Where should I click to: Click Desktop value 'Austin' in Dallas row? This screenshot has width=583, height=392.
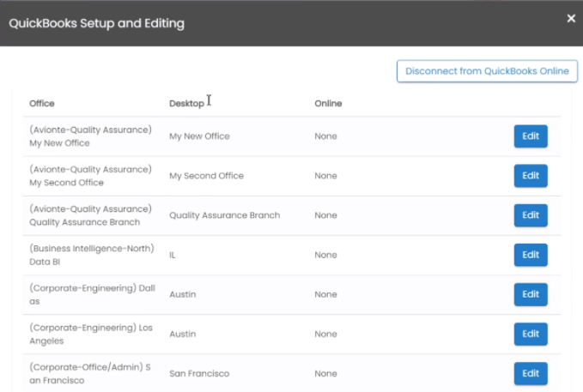coord(182,294)
